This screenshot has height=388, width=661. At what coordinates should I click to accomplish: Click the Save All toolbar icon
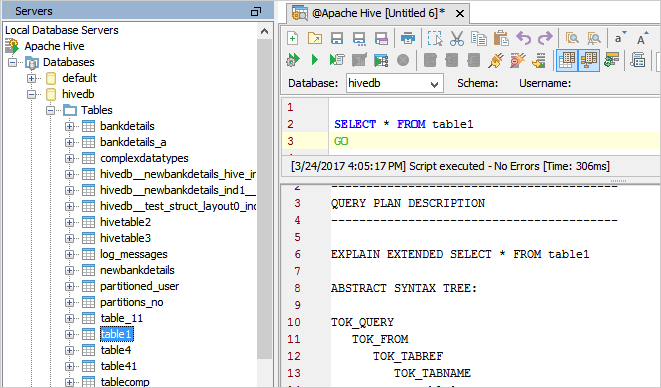(381, 38)
